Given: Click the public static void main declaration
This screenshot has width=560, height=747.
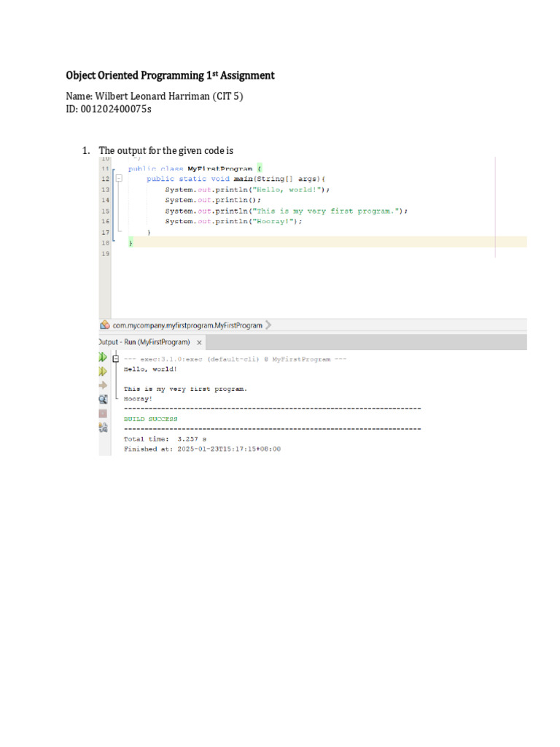Looking at the screenshot, I should click(x=236, y=179).
